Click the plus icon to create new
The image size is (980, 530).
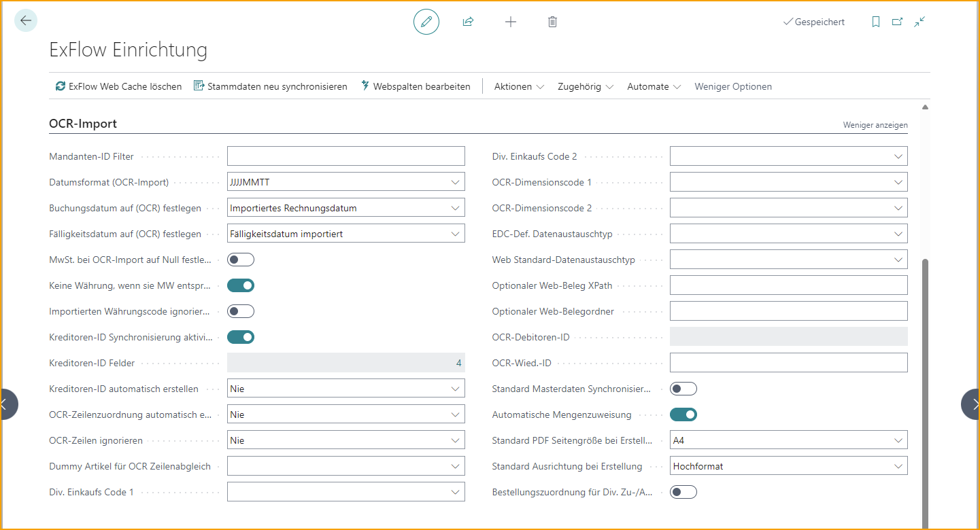(511, 22)
